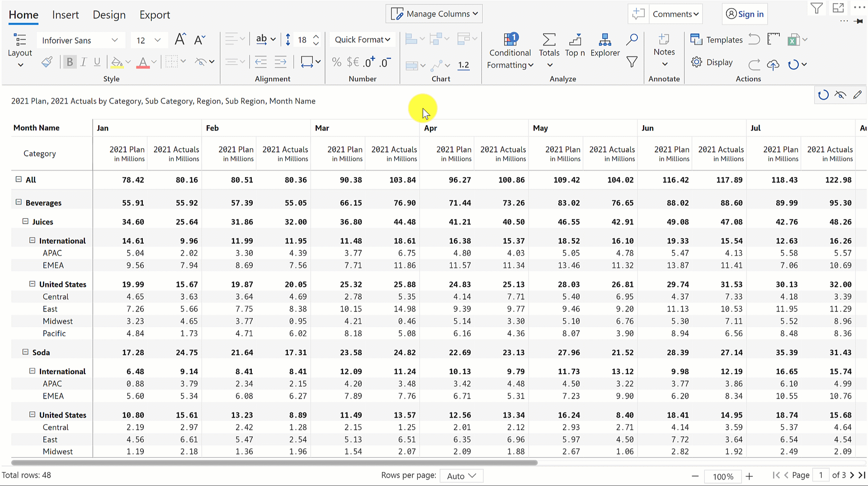Pick red font color swatch

click(143, 62)
